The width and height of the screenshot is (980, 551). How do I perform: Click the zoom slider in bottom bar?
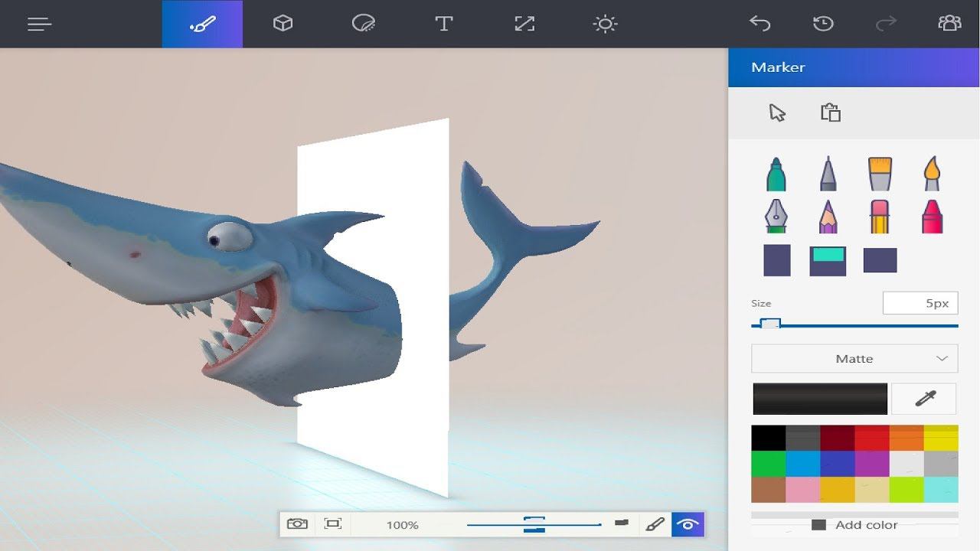point(534,524)
